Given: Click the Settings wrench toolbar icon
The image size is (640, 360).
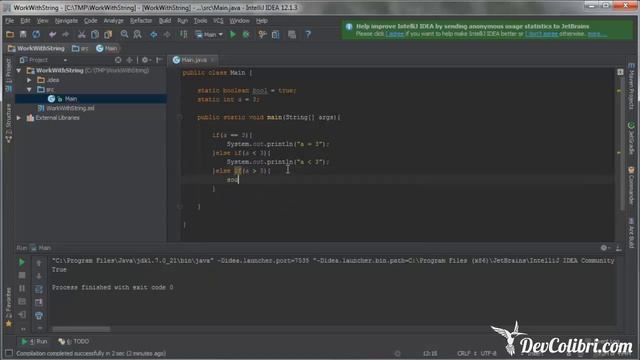Looking at the screenshot, I should click(262, 35).
